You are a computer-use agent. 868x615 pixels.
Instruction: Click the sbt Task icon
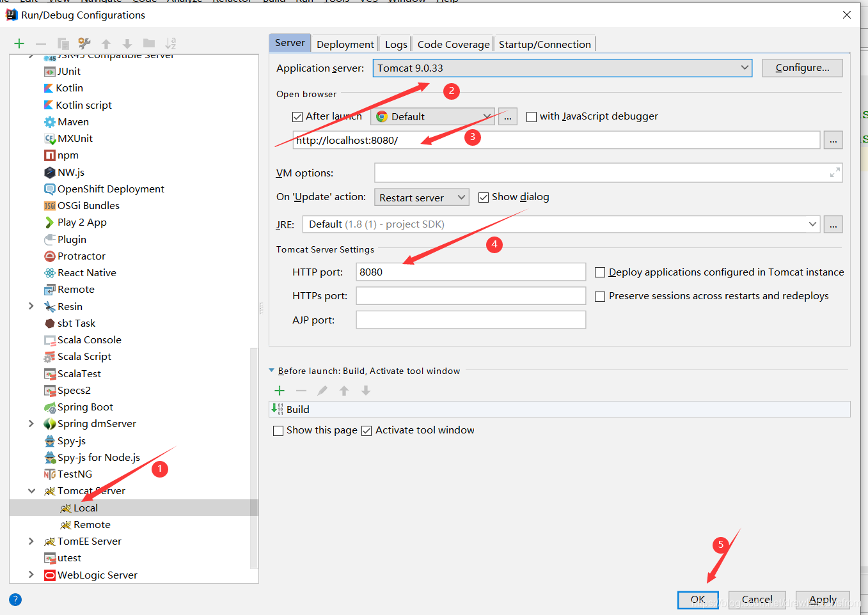click(x=49, y=323)
